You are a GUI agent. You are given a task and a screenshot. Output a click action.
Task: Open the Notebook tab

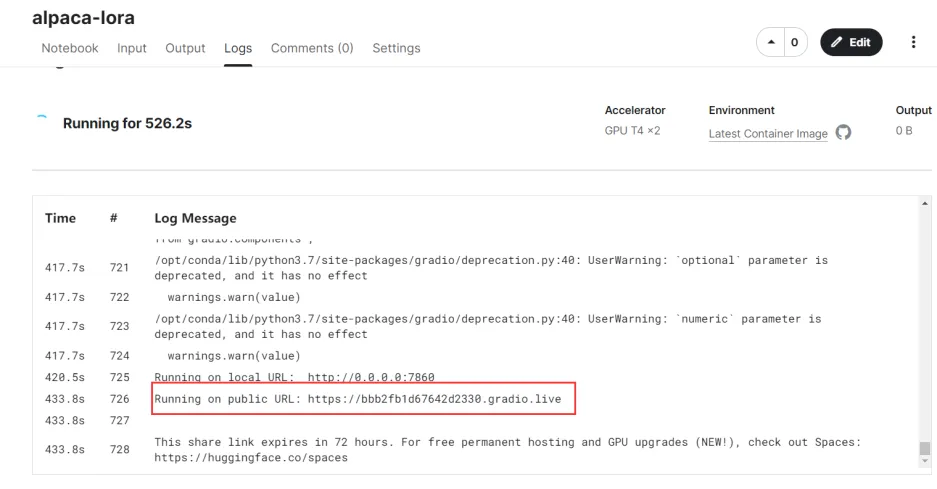[69, 48]
